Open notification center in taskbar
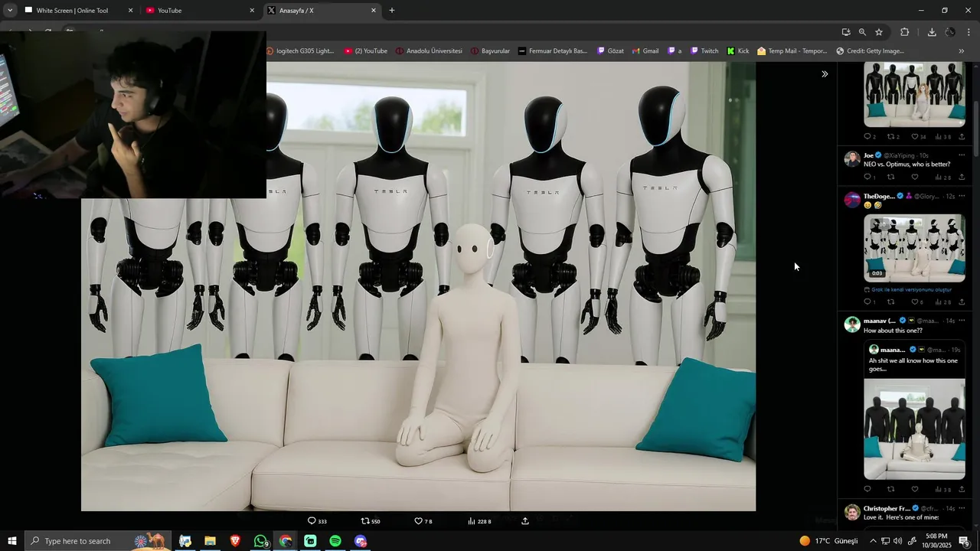Image resolution: width=980 pixels, height=551 pixels. tap(964, 541)
